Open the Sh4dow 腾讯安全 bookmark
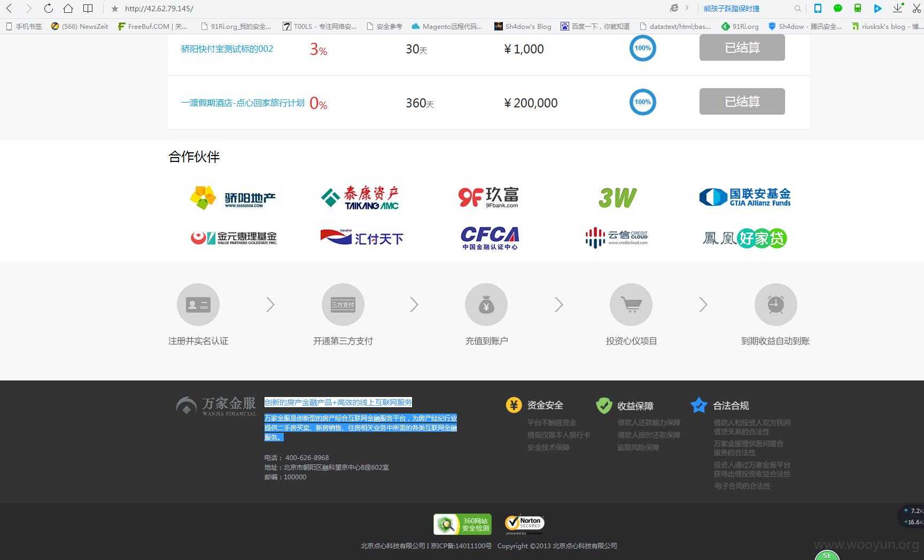This screenshot has width=924, height=560. [x=805, y=26]
